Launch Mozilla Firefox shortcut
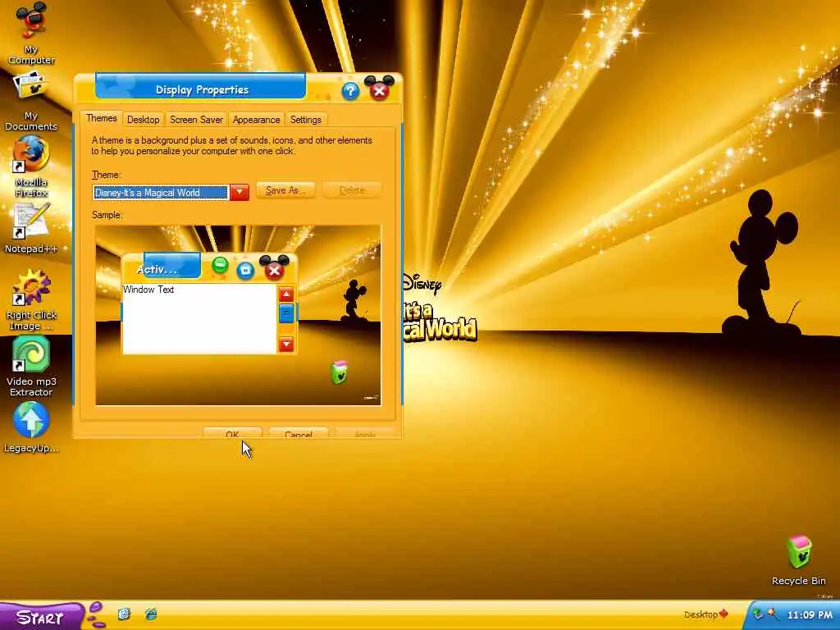The image size is (840, 630). click(x=31, y=166)
